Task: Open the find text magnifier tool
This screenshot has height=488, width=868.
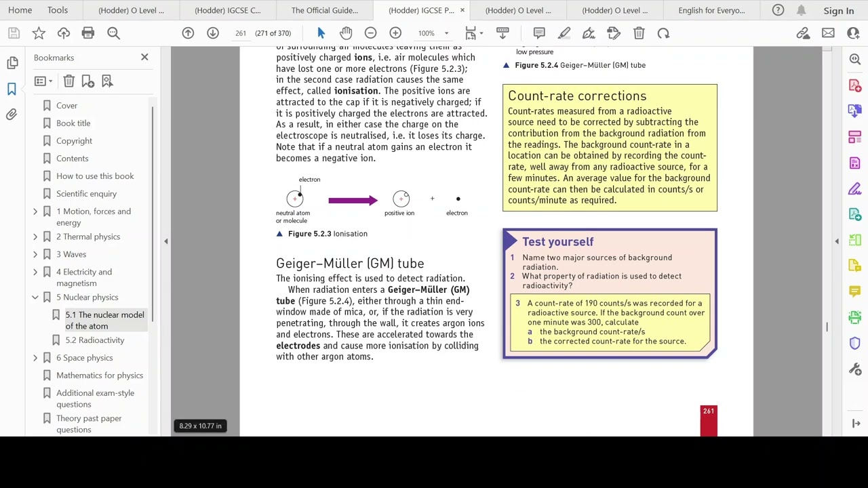Action: point(113,33)
